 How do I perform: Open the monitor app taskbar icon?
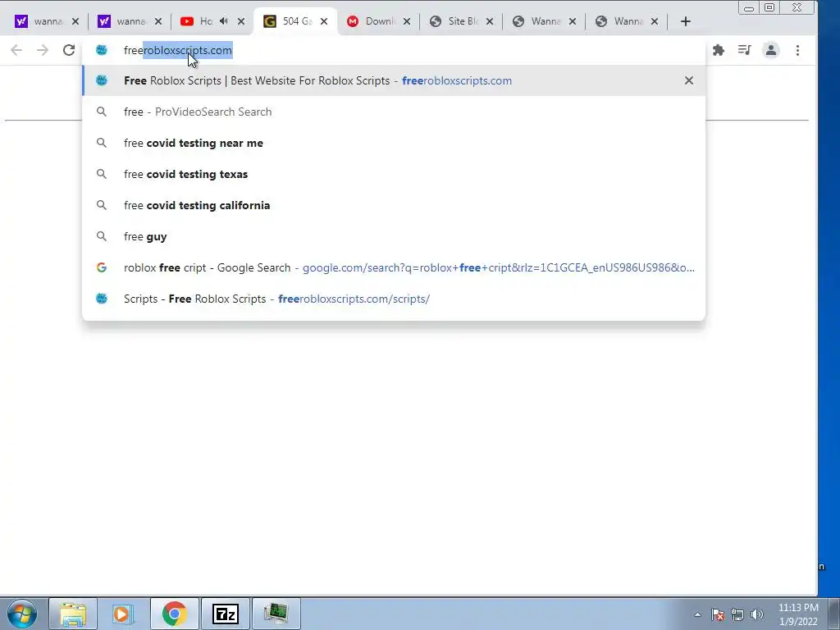(x=276, y=614)
